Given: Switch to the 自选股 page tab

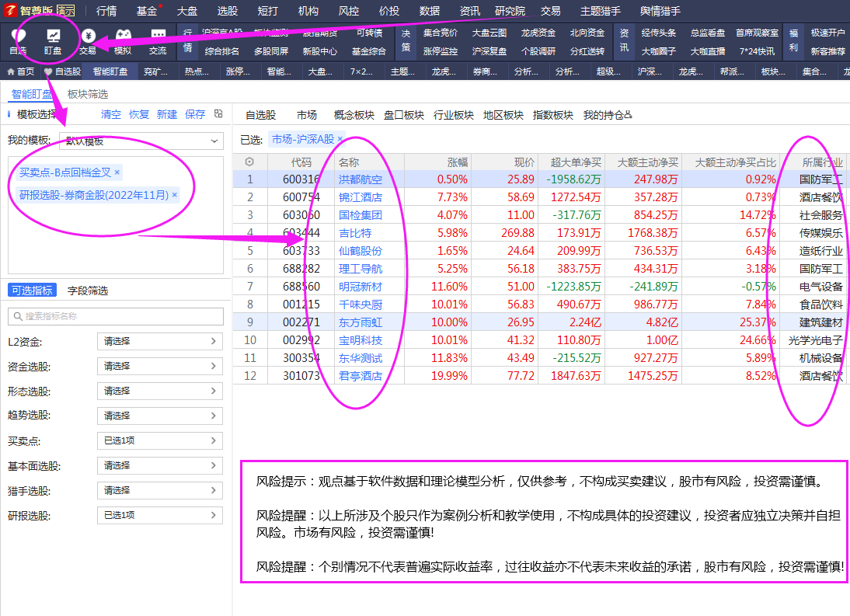Looking at the screenshot, I should click(x=62, y=71).
